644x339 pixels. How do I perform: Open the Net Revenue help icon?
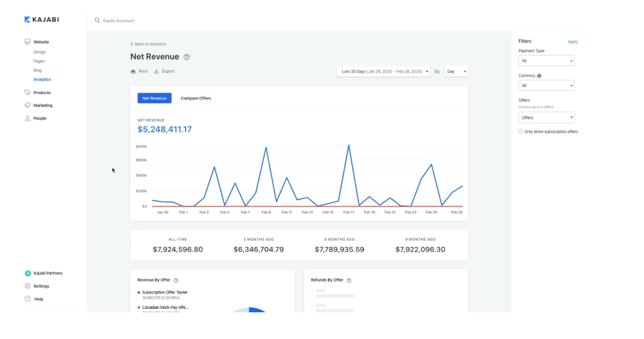click(x=186, y=57)
